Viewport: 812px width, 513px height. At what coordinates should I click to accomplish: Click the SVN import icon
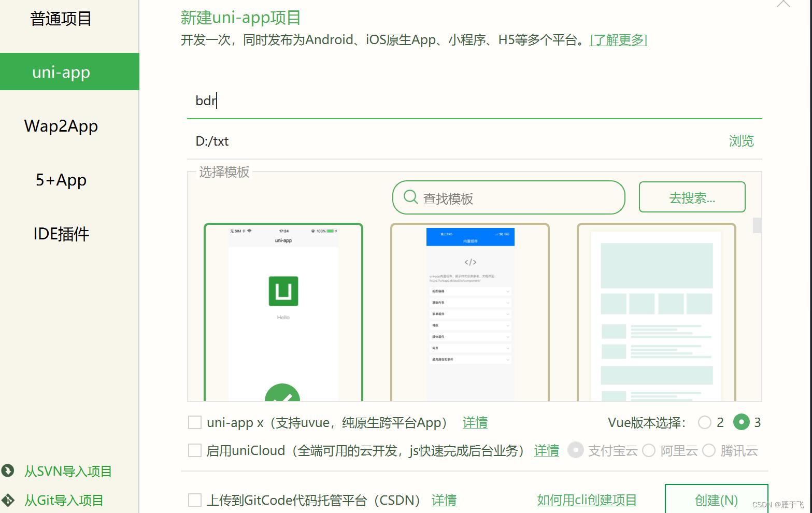(8, 471)
